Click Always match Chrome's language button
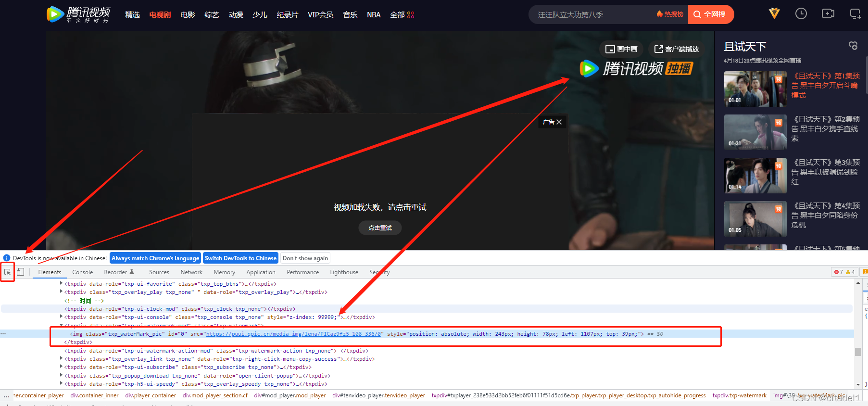The width and height of the screenshot is (868, 406). (x=155, y=258)
